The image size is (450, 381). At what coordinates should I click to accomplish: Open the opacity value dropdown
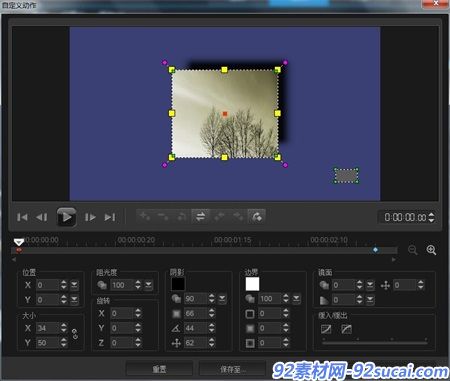pyautogui.click(x=148, y=285)
